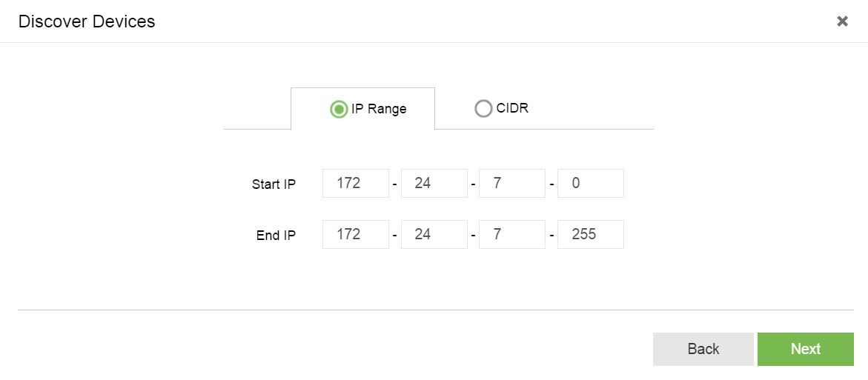Click the Start IP third octet field
This screenshot has width=868, height=380.
[x=512, y=184]
